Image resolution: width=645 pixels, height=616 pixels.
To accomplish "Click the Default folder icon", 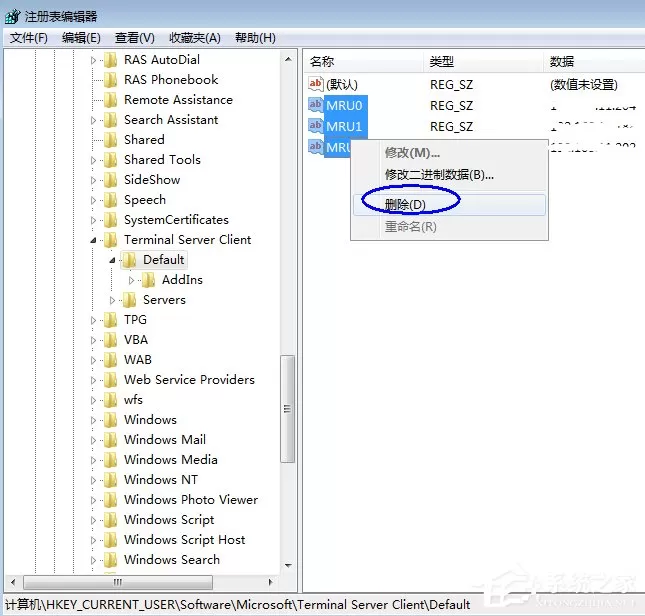I will click(129, 260).
